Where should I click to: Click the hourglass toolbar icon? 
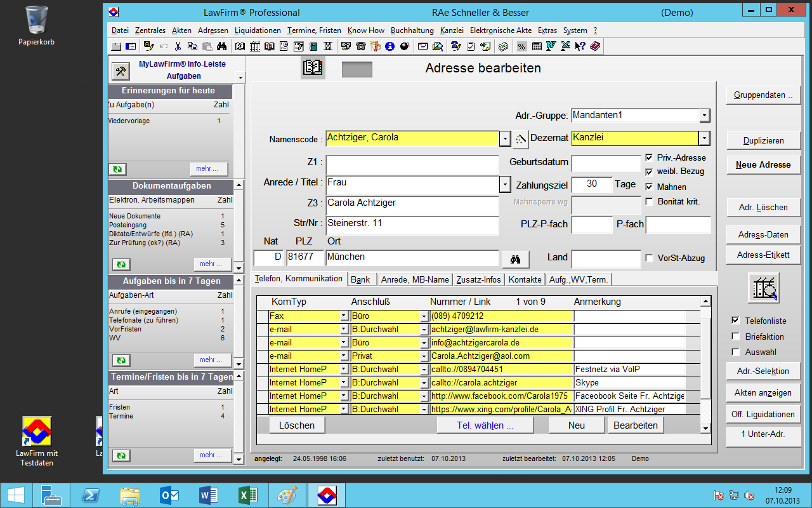click(329, 46)
